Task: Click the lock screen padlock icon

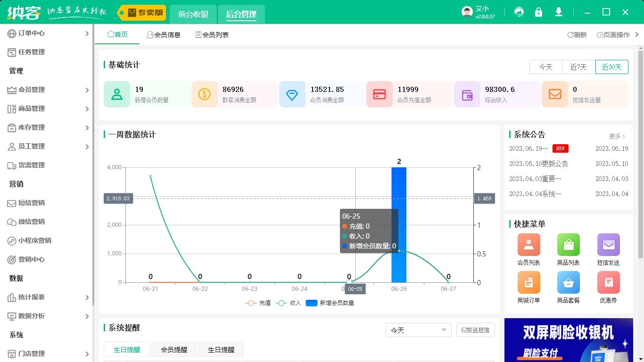Action: [538, 13]
